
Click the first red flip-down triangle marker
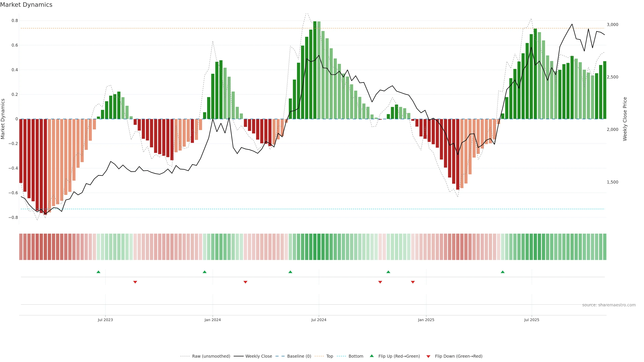[135, 282]
